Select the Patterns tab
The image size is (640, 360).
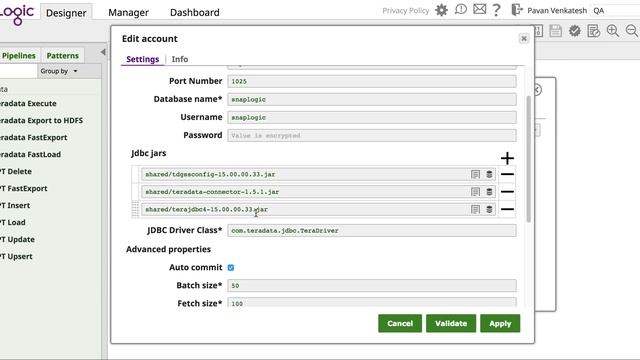[x=62, y=56]
